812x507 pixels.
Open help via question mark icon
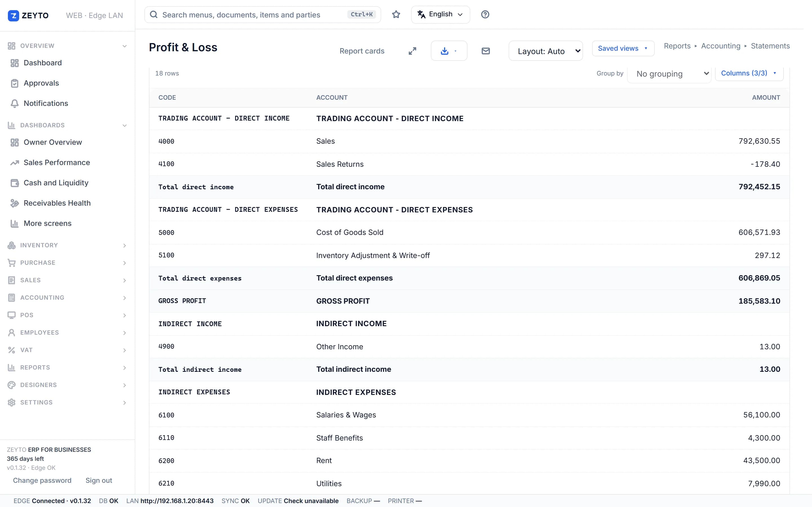click(x=485, y=14)
